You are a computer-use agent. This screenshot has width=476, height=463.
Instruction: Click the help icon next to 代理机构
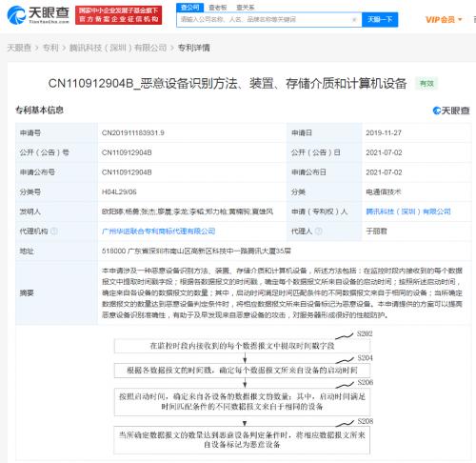[x=54, y=231]
